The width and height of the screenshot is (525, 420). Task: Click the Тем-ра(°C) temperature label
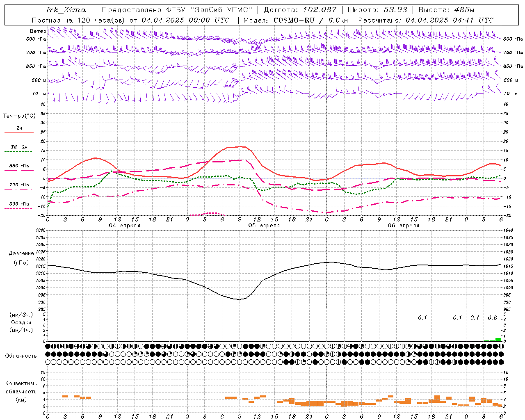[19, 116]
